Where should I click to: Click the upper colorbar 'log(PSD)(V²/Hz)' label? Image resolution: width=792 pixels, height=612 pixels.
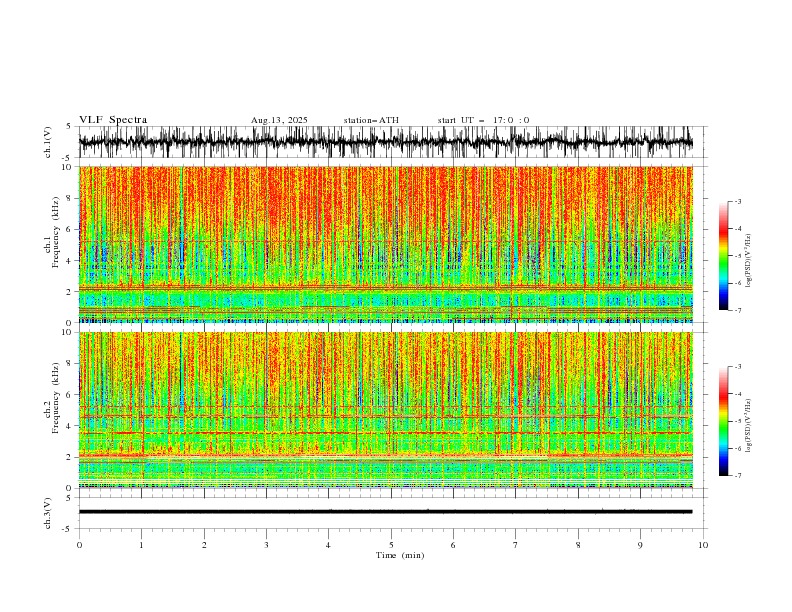(749, 261)
